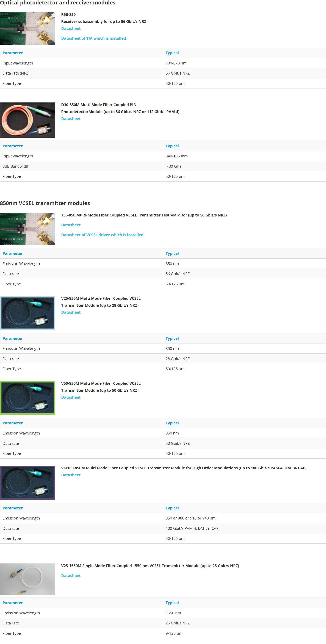Select the '700-870 nm' input wavelength value
Image resolution: width=326 pixels, height=644 pixels.
[176, 63]
